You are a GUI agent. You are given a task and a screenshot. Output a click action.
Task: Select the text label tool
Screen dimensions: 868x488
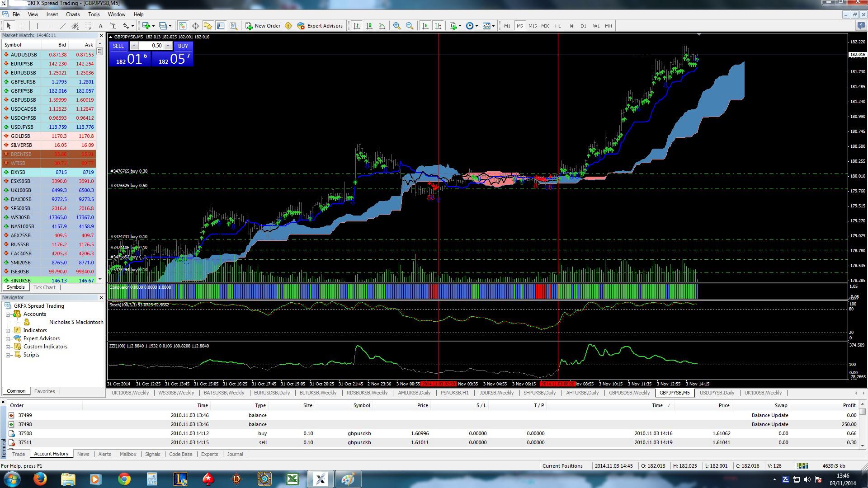pyautogui.click(x=100, y=26)
